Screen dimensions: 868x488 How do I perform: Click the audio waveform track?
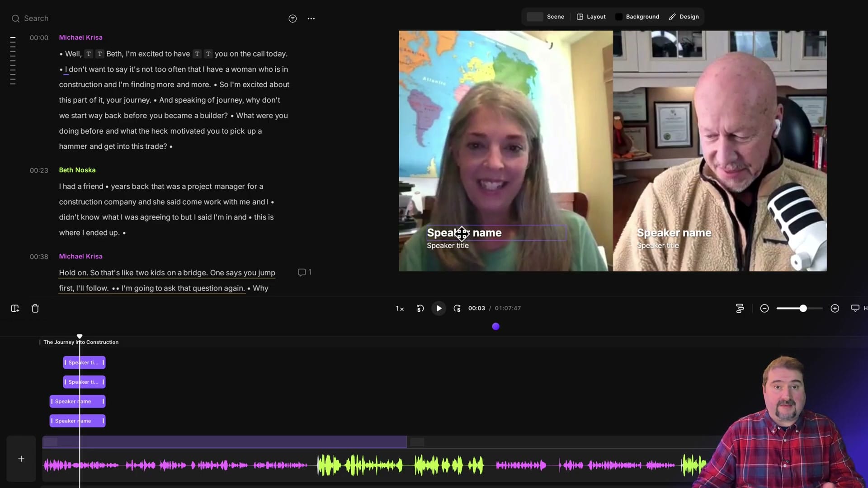pyautogui.click(x=375, y=465)
